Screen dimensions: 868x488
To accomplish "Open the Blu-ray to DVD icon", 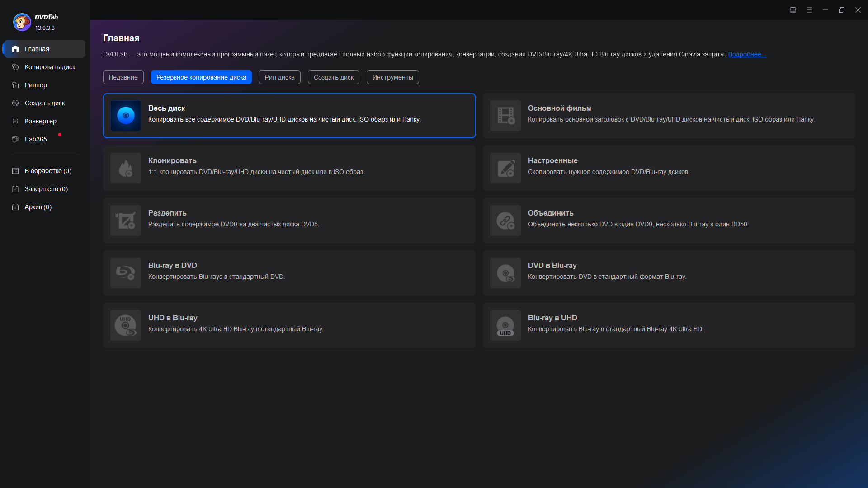I will tap(126, 273).
